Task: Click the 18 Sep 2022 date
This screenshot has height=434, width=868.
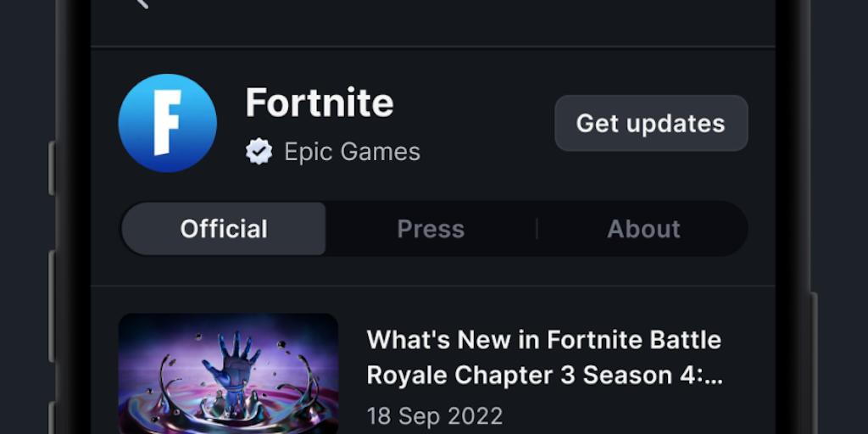Action: (x=435, y=416)
